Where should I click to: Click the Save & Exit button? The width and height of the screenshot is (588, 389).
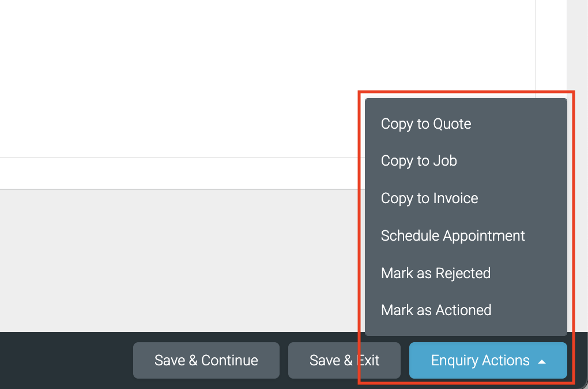coord(344,361)
